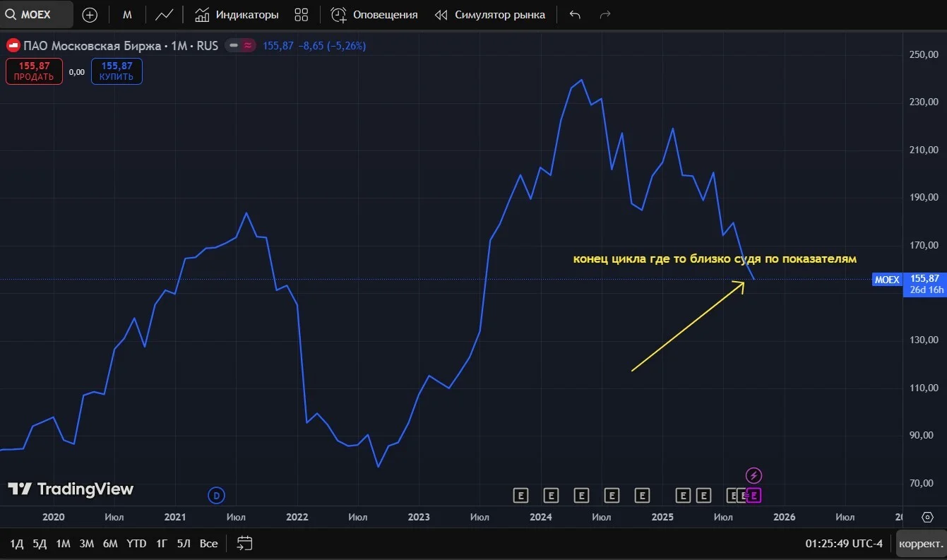
Task: Click the red ПРОДАТЬ 155,87 button
Action: pyautogui.click(x=34, y=71)
